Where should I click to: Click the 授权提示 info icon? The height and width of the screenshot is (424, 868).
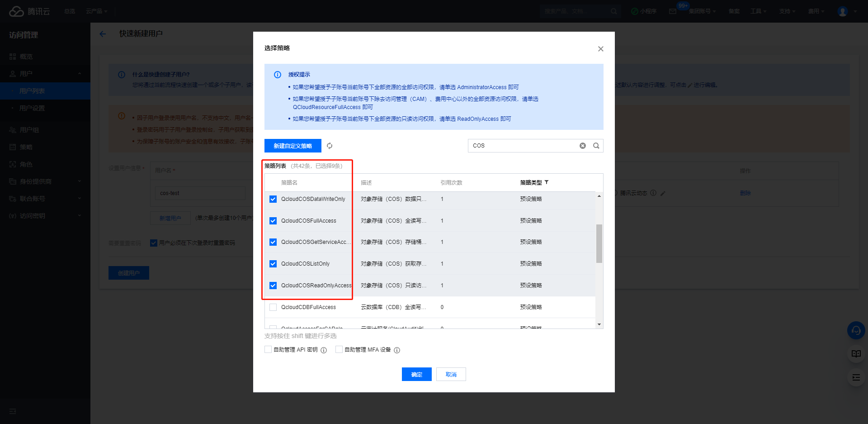[x=278, y=75]
